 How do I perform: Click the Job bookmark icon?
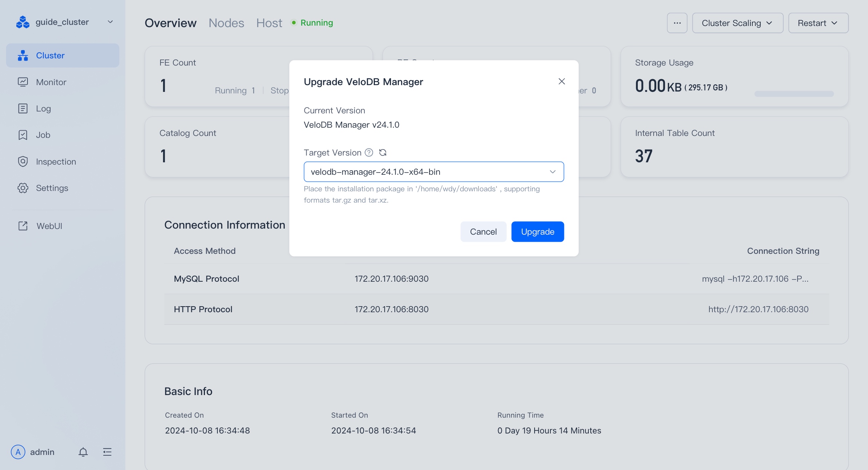pos(23,135)
